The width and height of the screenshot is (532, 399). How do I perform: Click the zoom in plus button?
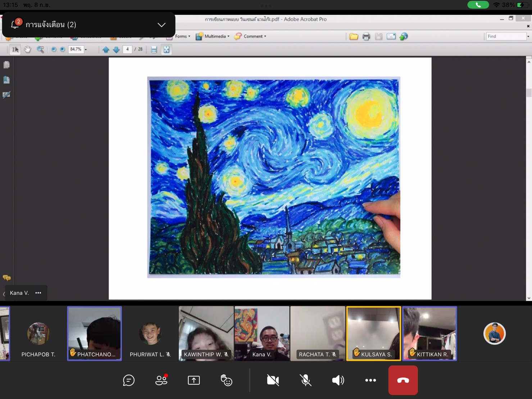(62, 49)
